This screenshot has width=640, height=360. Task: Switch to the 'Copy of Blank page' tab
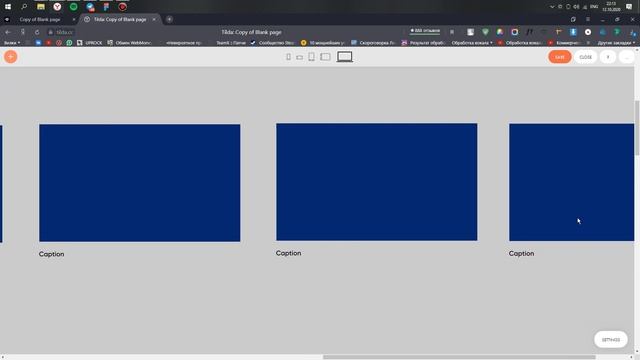[40, 19]
